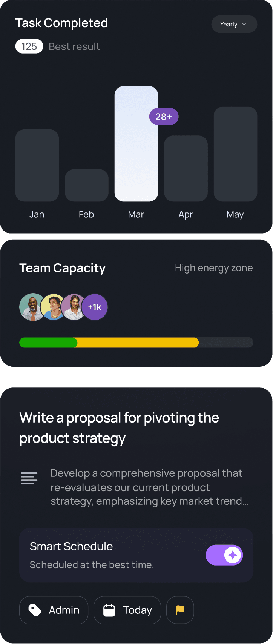This screenshot has width=273, height=644.
Task: Click the +1k team members badge
Action: pyautogui.click(x=95, y=307)
